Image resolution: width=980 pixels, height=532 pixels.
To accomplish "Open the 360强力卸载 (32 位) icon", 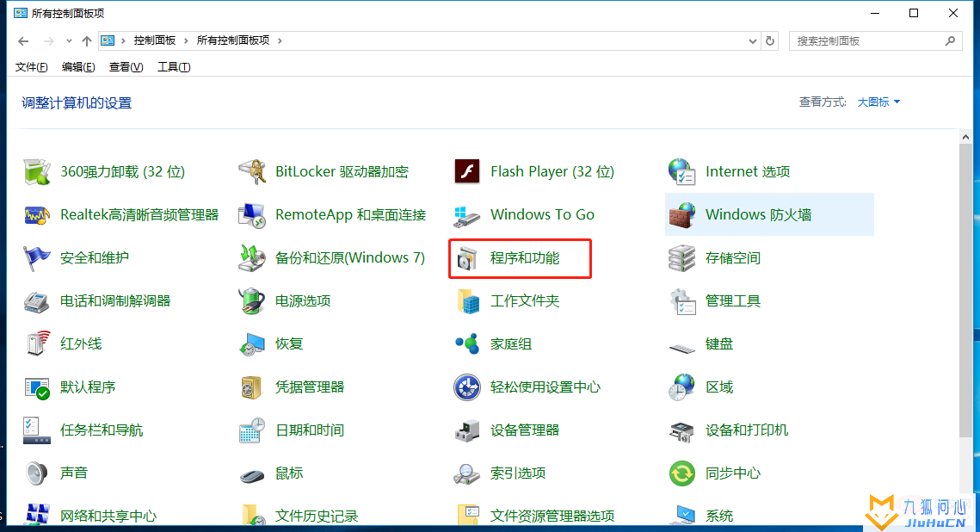I will (37, 172).
